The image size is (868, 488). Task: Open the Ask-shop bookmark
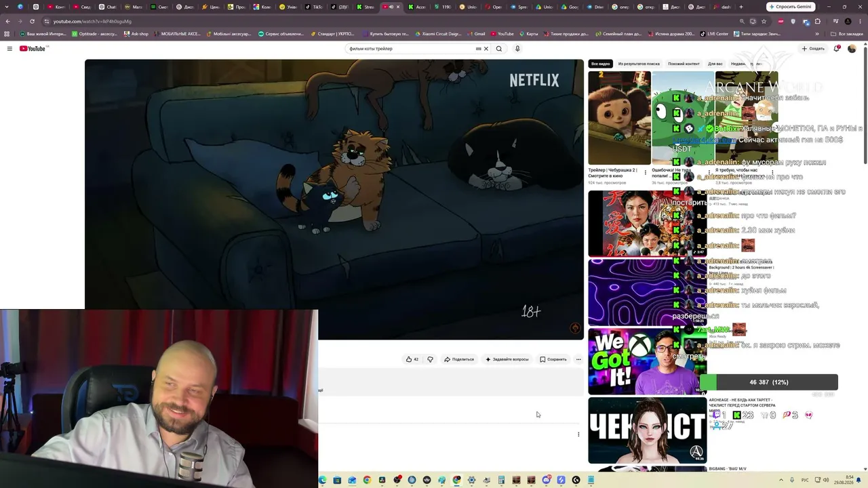(x=136, y=34)
